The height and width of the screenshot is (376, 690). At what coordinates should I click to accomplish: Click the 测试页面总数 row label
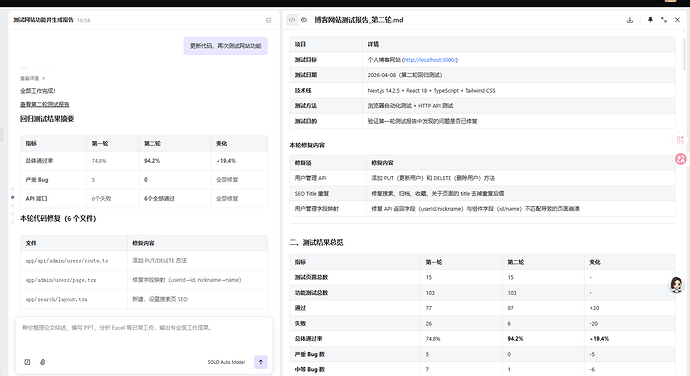click(x=311, y=277)
